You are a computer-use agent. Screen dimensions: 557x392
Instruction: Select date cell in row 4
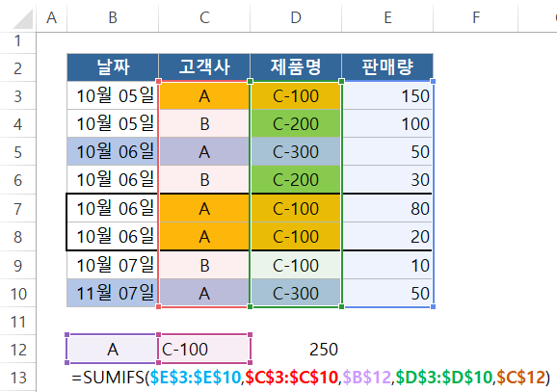tap(113, 123)
